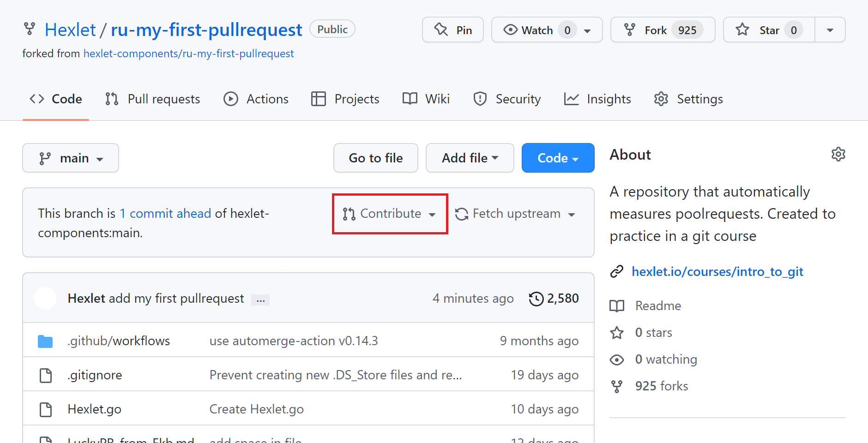The image size is (868, 443).
Task: Open hexlet.io/courses/intro_to_git link
Action: 717,271
